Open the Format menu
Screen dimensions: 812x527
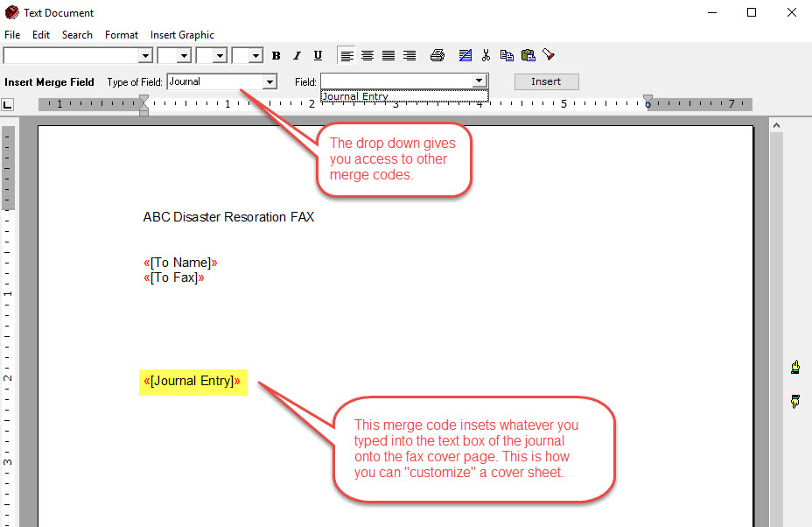(x=122, y=35)
